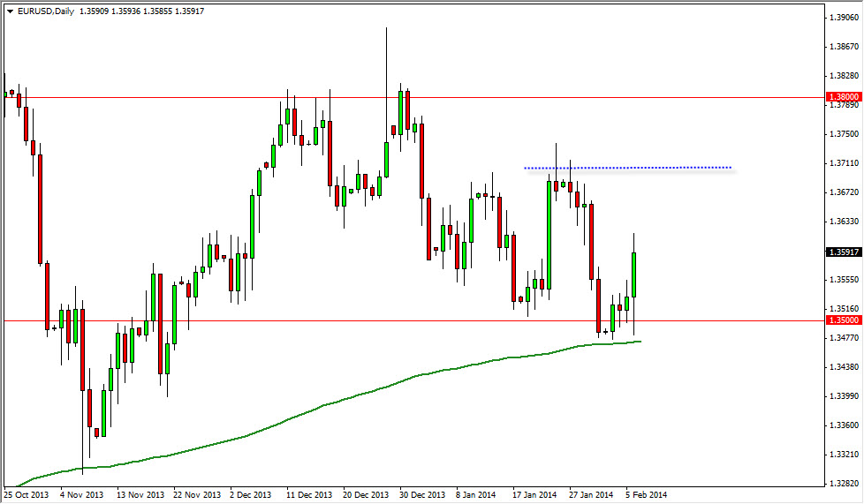Click the 1.32820 price scale label
The image size is (864, 504).
[x=844, y=483]
